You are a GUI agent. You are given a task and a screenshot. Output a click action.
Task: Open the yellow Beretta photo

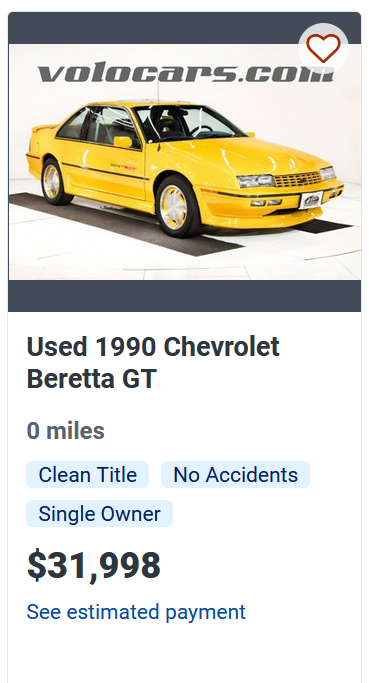coord(185,162)
